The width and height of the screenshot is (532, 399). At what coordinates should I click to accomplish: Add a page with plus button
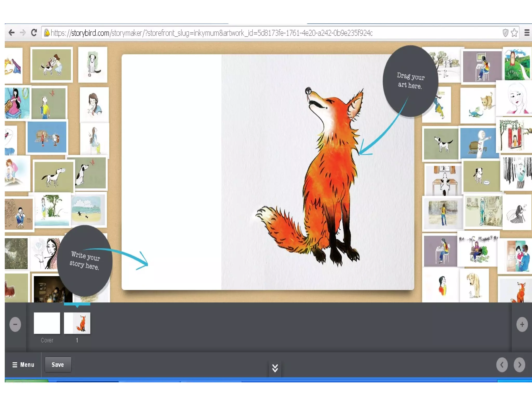pos(522,324)
